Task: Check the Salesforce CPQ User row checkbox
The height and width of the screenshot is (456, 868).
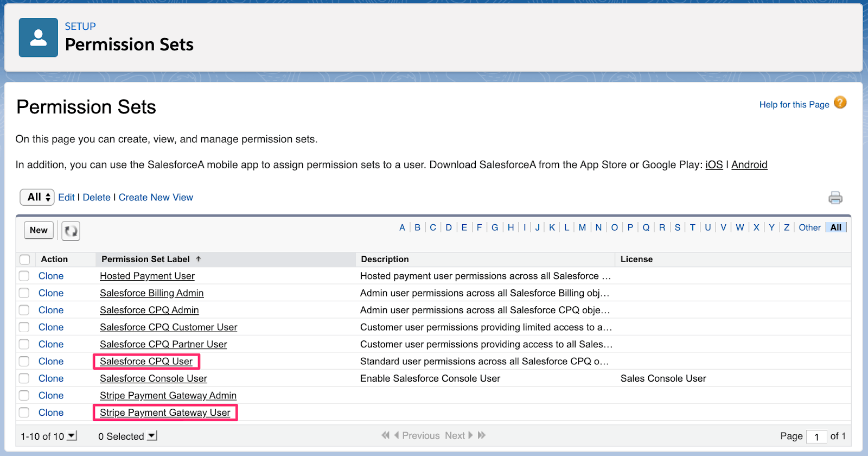Action: tap(24, 362)
